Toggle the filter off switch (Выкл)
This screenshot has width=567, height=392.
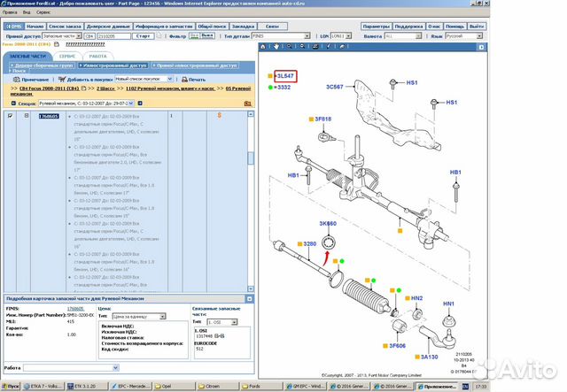206,35
